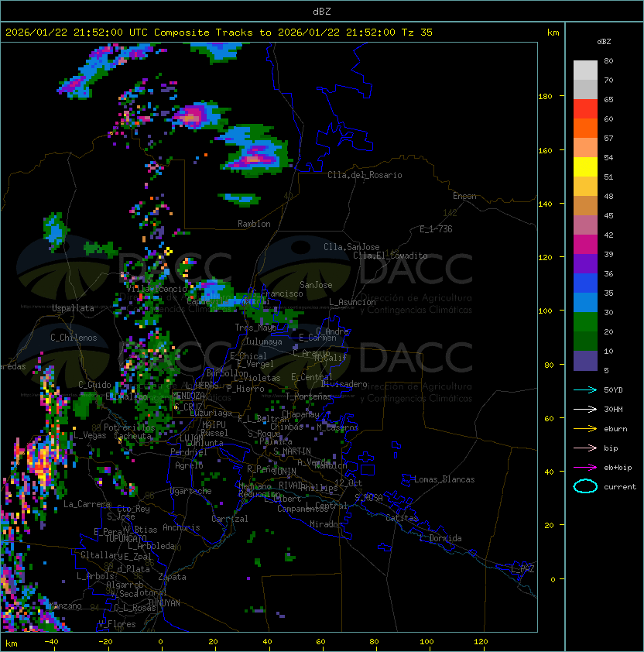Click the cyan current ellipse icon
Viewport: 644px width, 652px height.
[585, 486]
